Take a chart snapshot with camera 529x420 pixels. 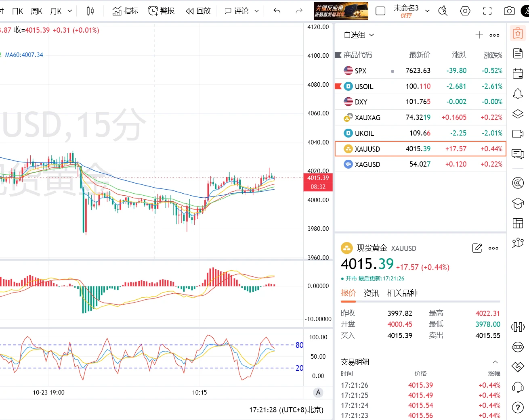coord(509,11)
